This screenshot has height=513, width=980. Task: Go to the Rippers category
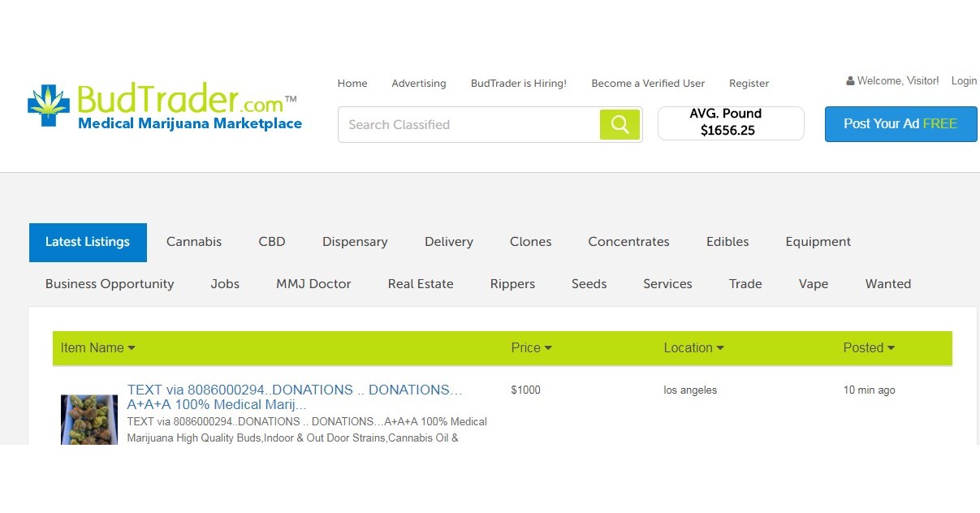point(512,284)
